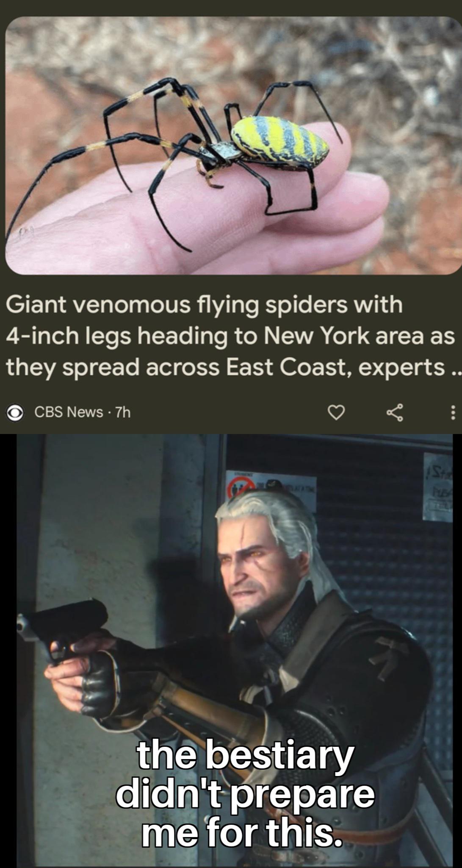Open the three-dot more options menu

coord(453,412)
